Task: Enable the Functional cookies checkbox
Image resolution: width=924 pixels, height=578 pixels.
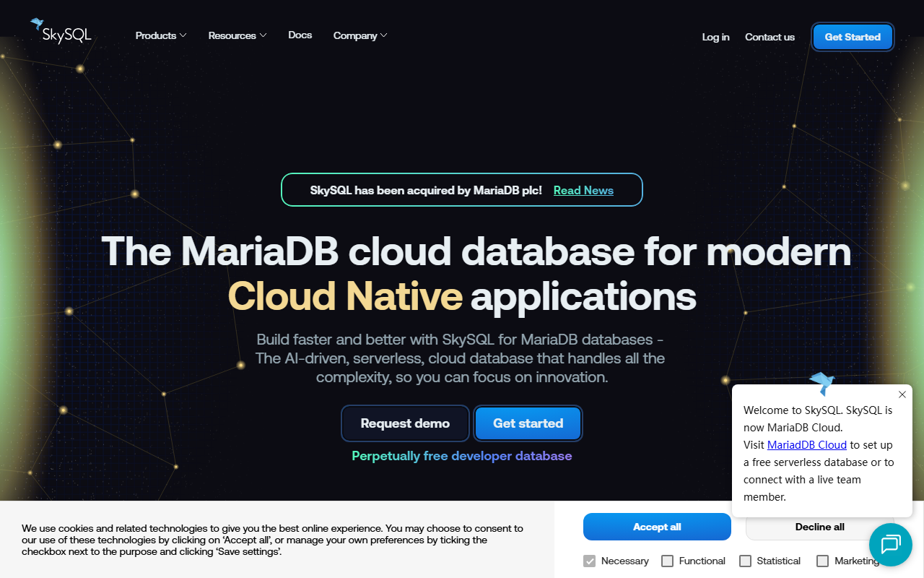Action: [668, 561]
